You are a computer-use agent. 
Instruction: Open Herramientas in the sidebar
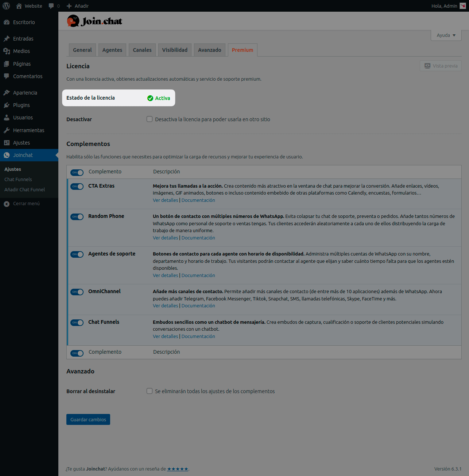coord(28,130)
